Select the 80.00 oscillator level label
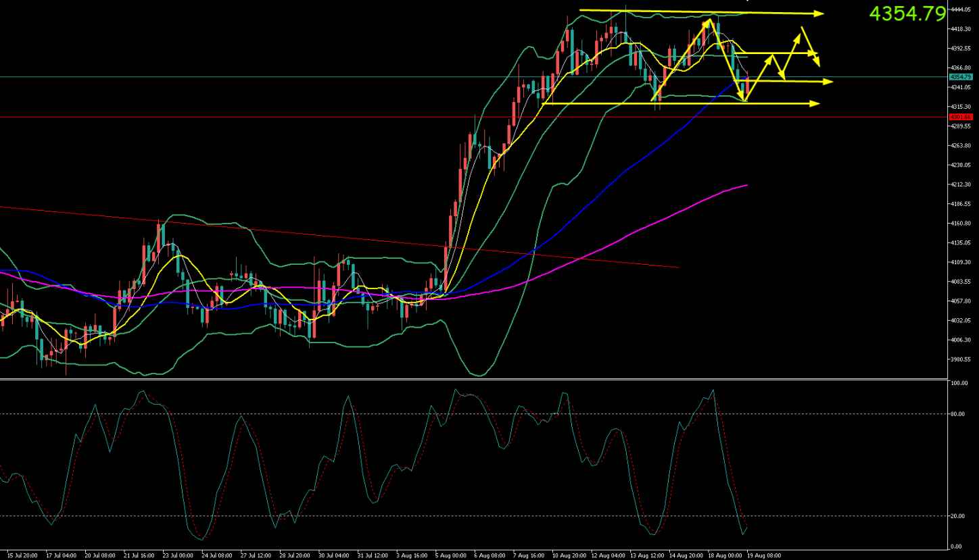Image resolution: width=979 pixels, height=560 pixels. (959, 414)
